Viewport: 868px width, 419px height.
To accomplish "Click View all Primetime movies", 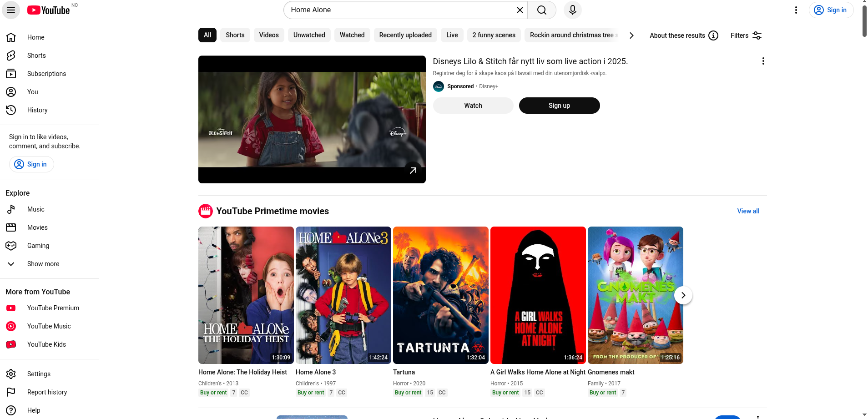I will coord(748,211).
